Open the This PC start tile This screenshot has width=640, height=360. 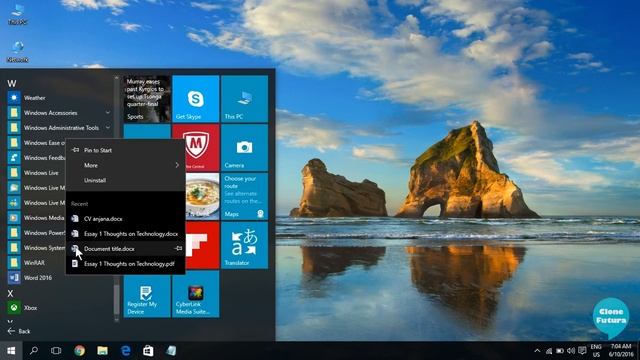click(x=244, y=99)
